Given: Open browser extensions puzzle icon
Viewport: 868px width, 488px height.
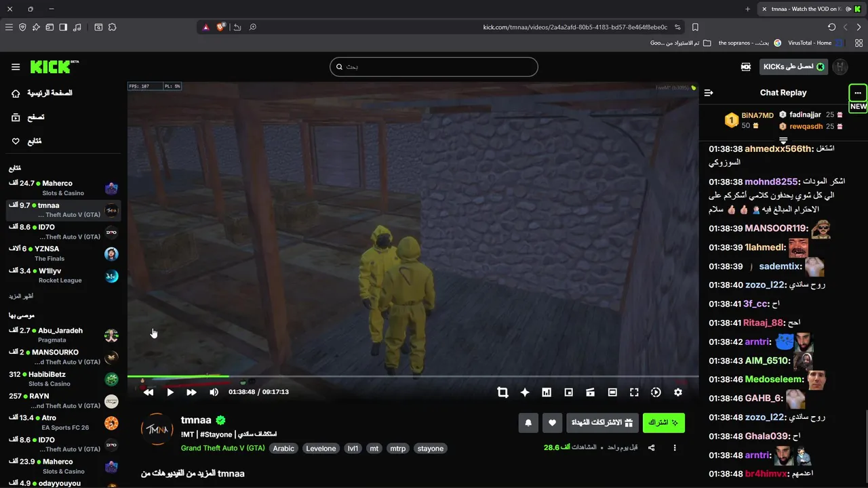Looking at the screenshot, I should [x=112, y=27].
